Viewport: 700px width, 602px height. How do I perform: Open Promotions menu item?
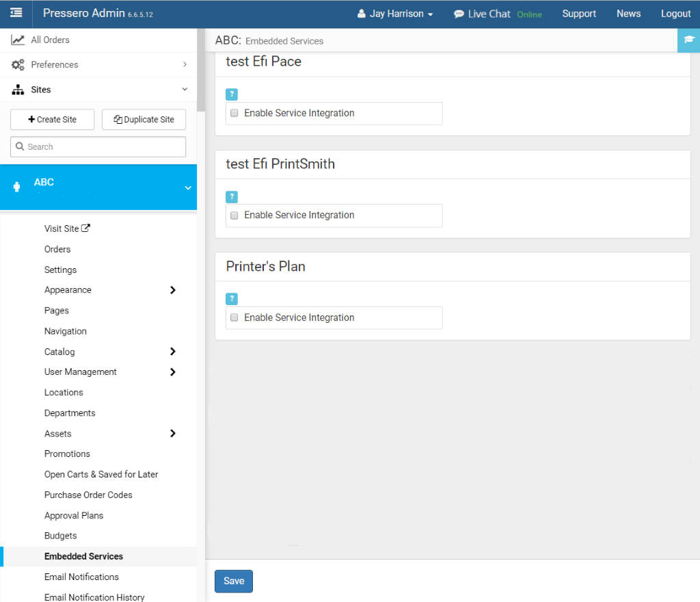click(x=67, y=454)
